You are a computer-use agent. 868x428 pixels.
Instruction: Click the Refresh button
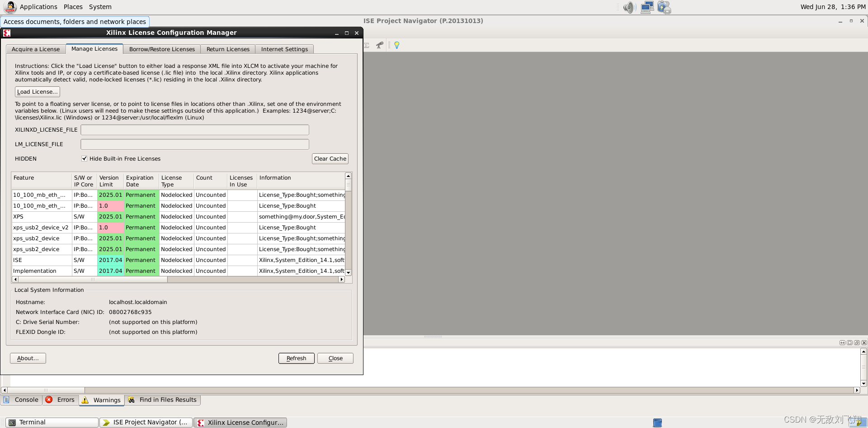[x=296, y=358]
